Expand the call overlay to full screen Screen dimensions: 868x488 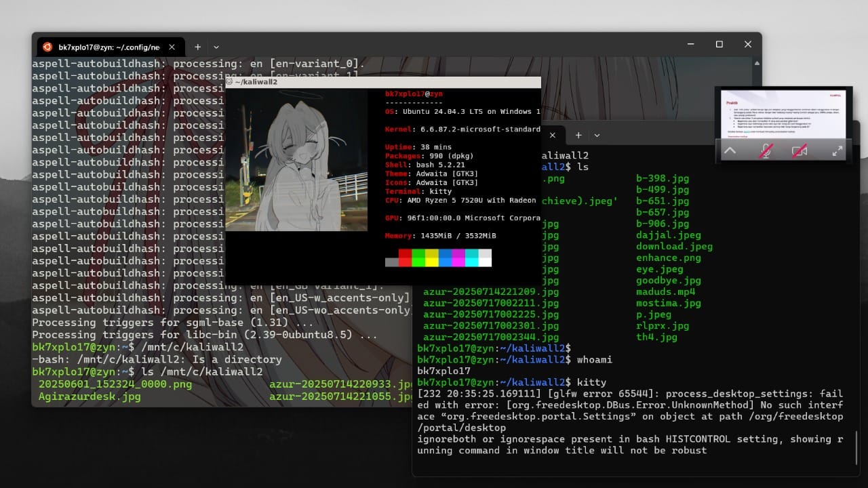click(x=837, y=150)
